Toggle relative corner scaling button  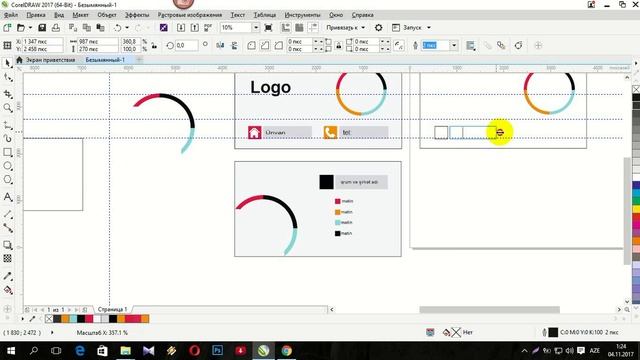coord(399,45)
